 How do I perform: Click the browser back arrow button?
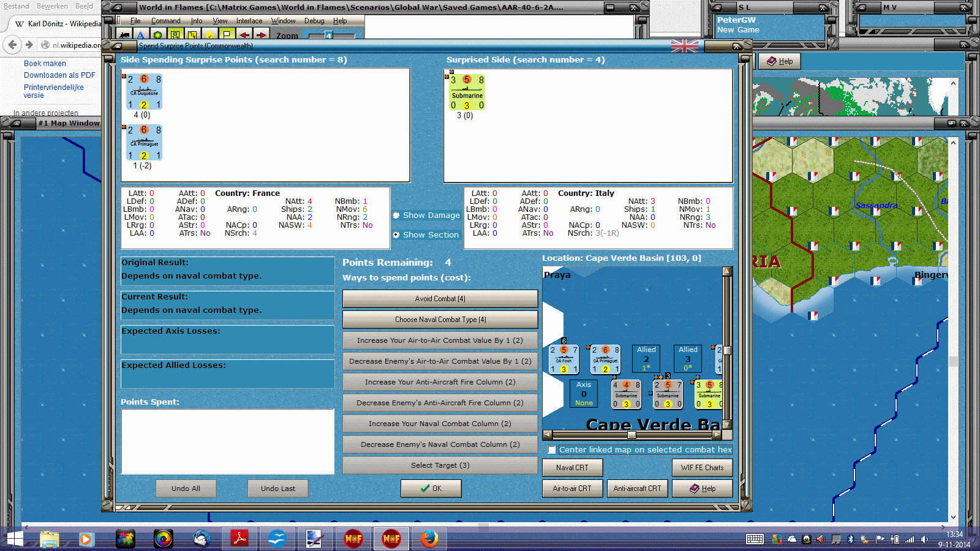tap(12, 44)
